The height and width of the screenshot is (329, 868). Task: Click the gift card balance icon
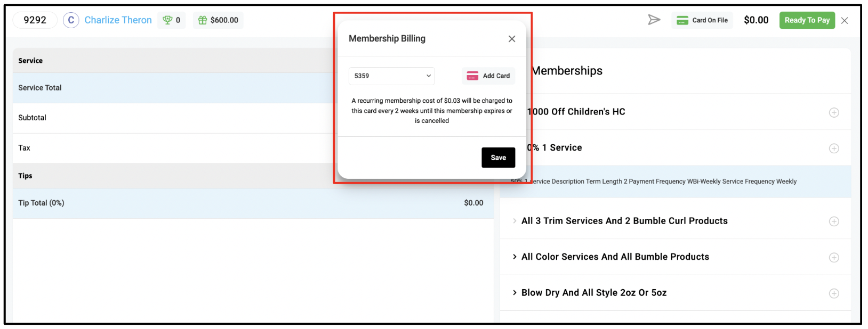pyautogui.click(x=203, y=20)
